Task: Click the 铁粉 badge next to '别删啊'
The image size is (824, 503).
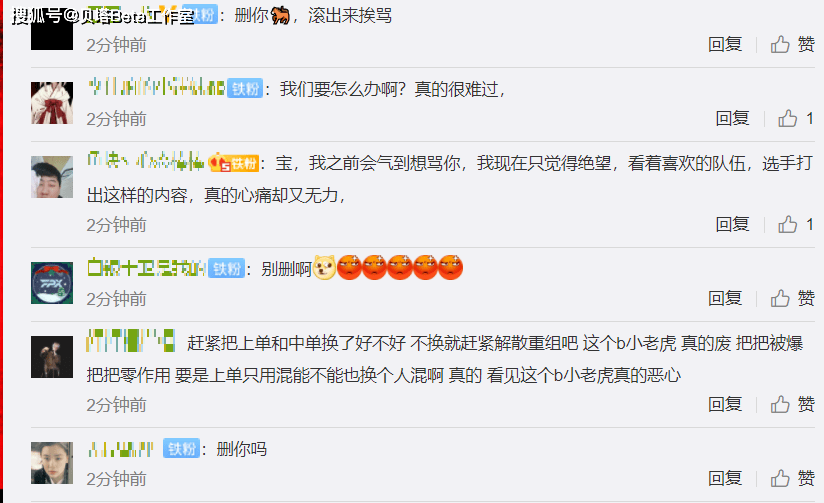Action: tap(226, 269)
